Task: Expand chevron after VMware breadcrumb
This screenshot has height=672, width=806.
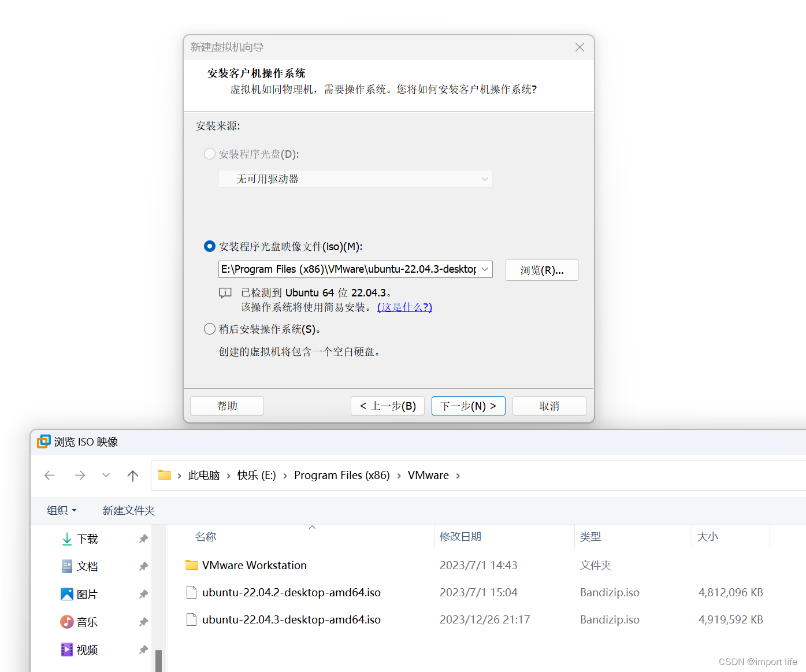Action: [458, 476]
